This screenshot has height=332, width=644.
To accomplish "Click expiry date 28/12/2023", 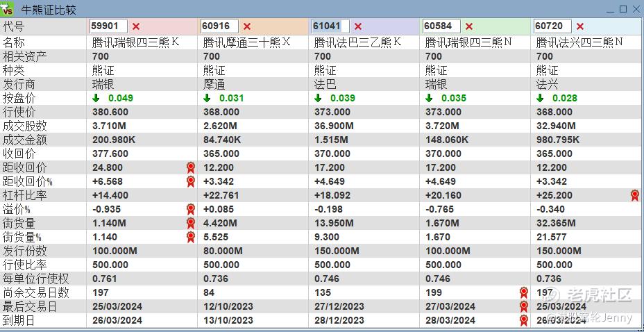I will [339, 320].
